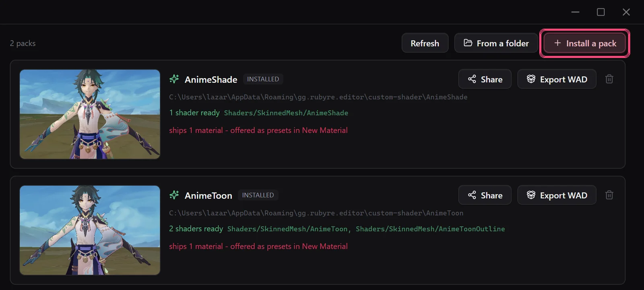The image size is (644, 290).
Task: Export AnimeShade as WAD
Action: coord(557,79)
